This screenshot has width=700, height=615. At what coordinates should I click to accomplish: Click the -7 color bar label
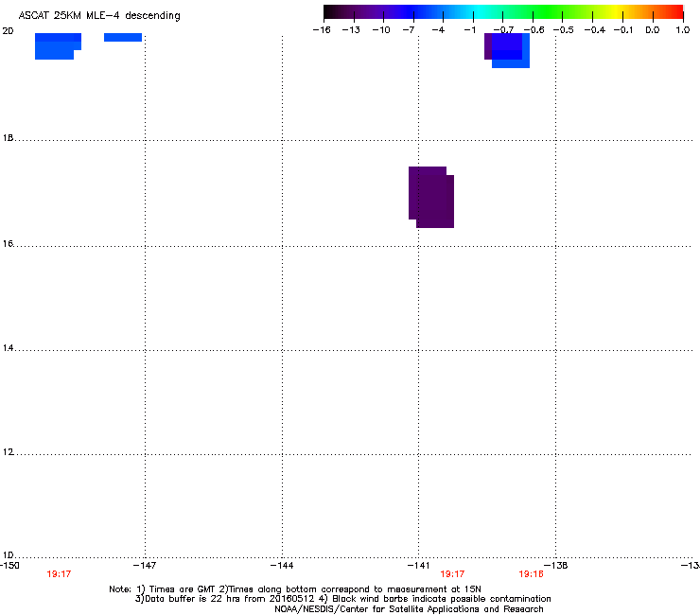tap(408, 30)
